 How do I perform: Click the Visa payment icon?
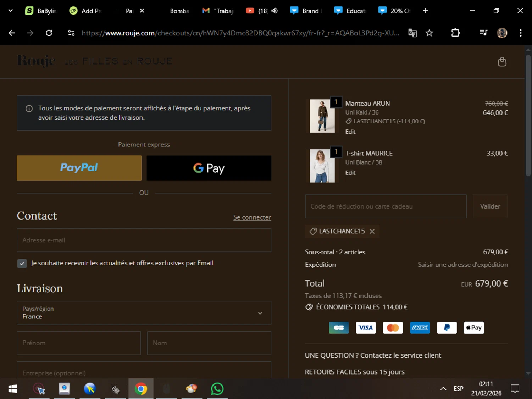coord(366,328)
